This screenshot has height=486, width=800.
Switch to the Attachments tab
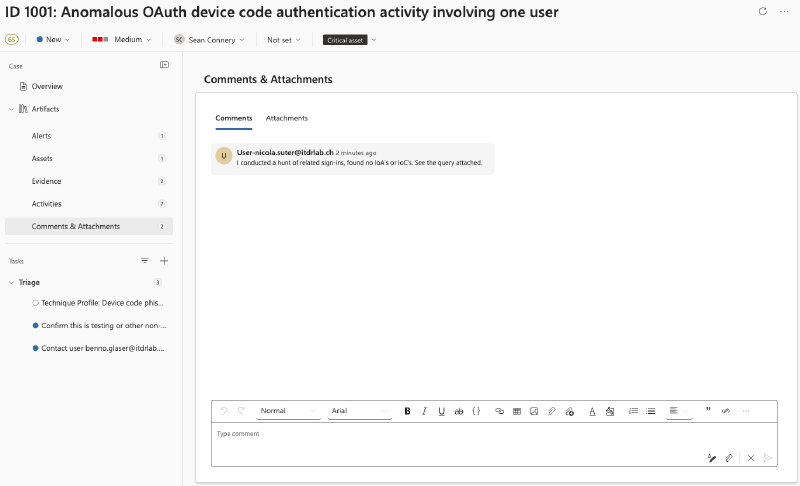pyautogui.click(x=287, y=118)
